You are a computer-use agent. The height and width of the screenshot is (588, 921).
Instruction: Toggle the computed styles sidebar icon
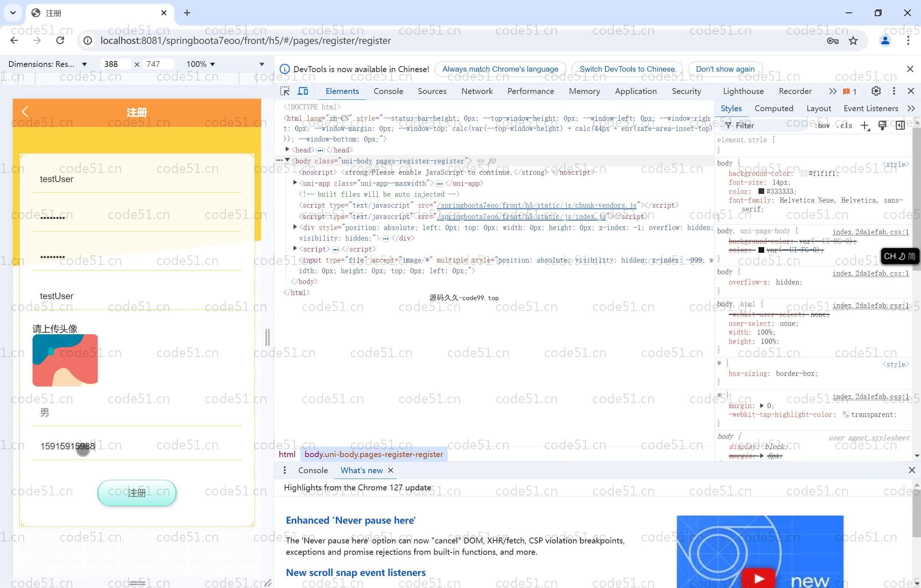pos(900,126)
